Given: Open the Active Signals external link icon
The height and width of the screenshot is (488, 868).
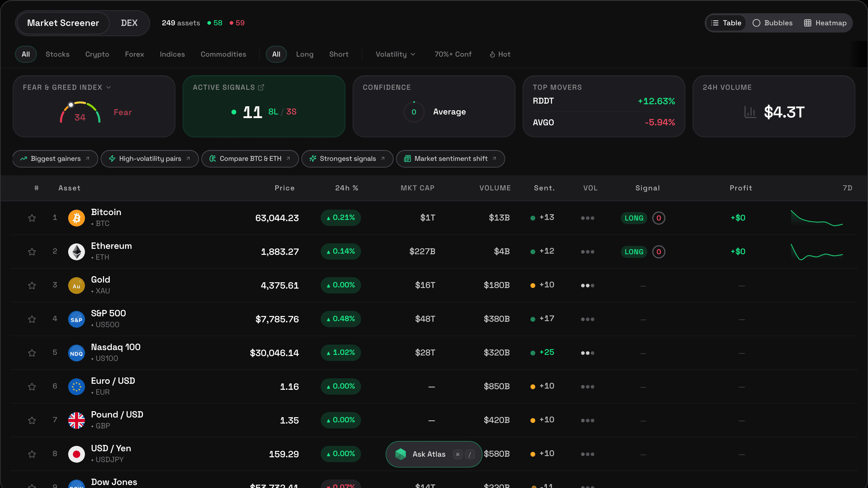Looking at the screenshot, I should click(261, 87).
